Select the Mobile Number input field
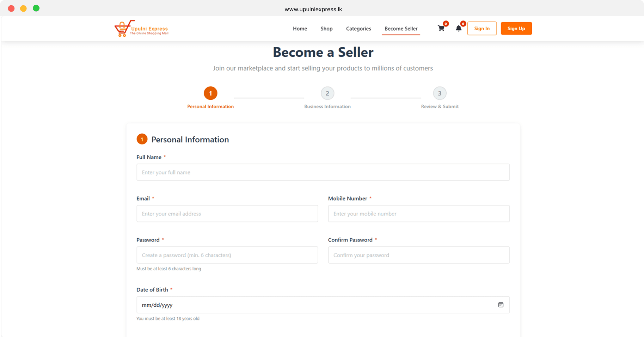644x337 pixels. (x=418, y=214)
